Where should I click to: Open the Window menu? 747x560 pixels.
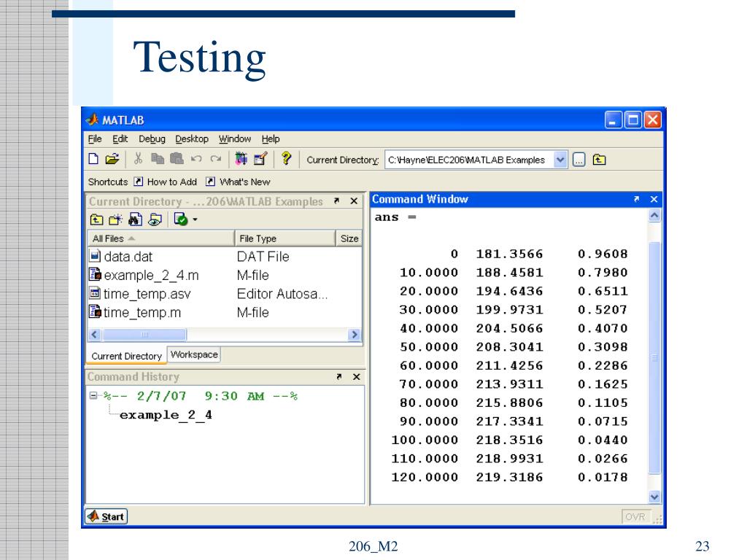tap(235, 139)
